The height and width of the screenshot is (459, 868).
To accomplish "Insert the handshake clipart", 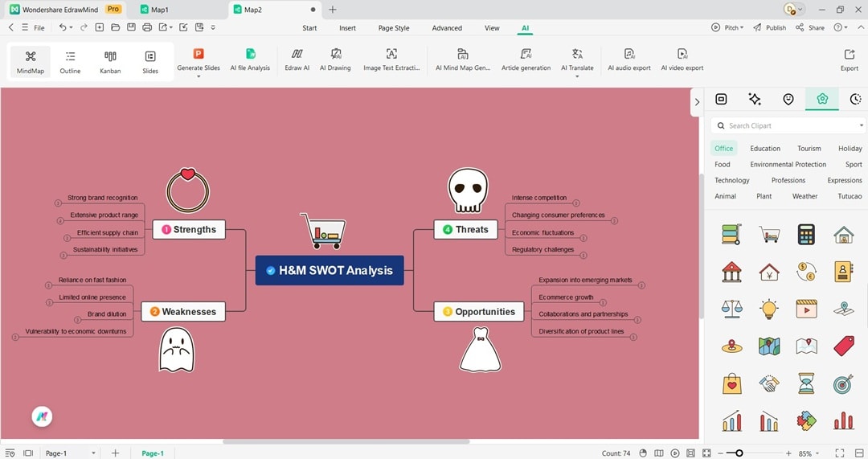I will (769, 383).
